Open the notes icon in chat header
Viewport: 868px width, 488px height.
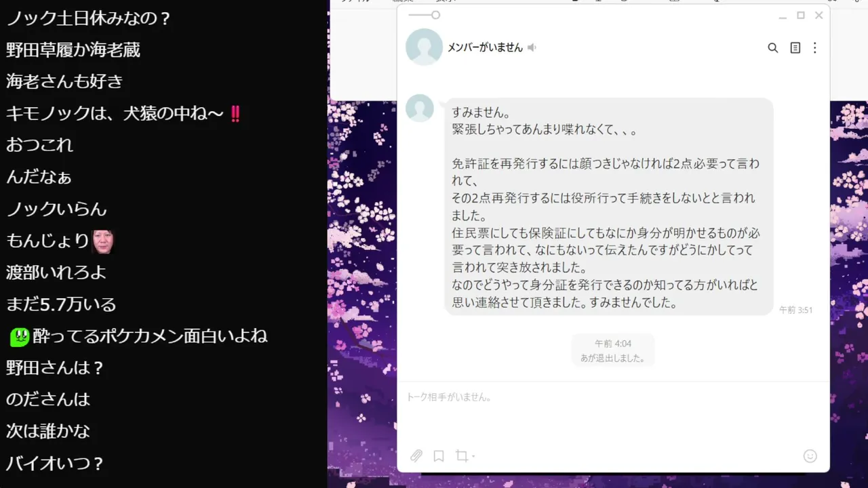click(x=795, y=48)
